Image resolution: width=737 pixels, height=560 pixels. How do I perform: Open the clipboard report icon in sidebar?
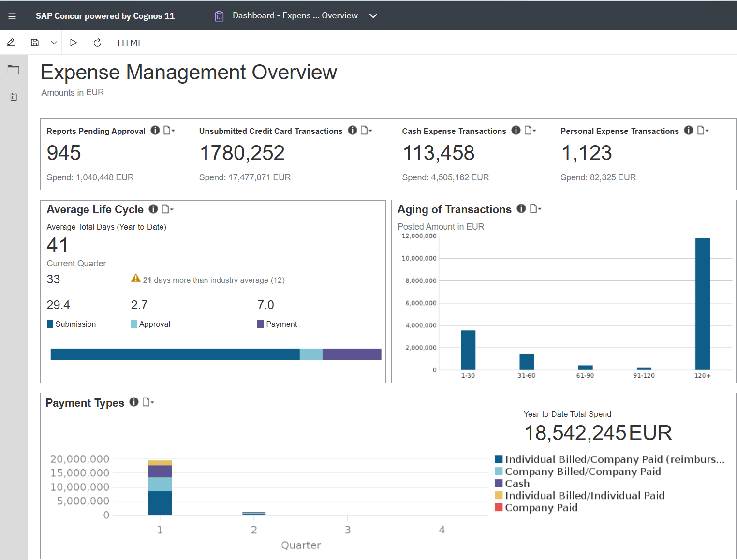(14, 97)
